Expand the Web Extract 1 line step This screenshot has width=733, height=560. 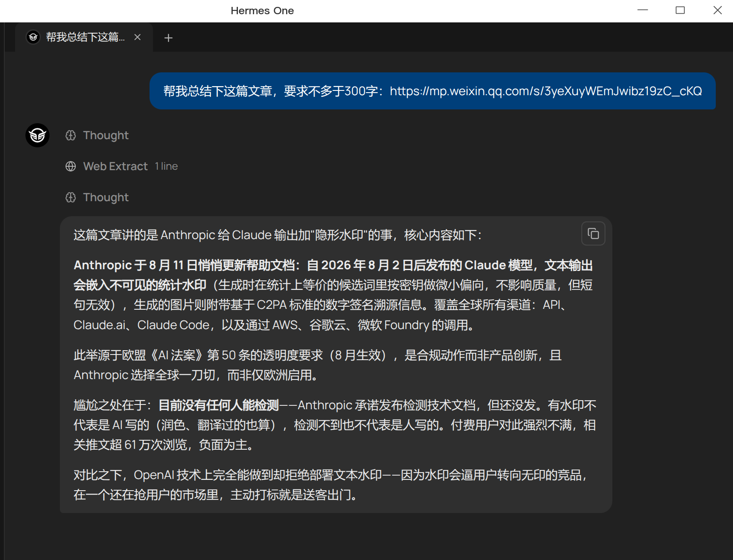tap(122, 166)
